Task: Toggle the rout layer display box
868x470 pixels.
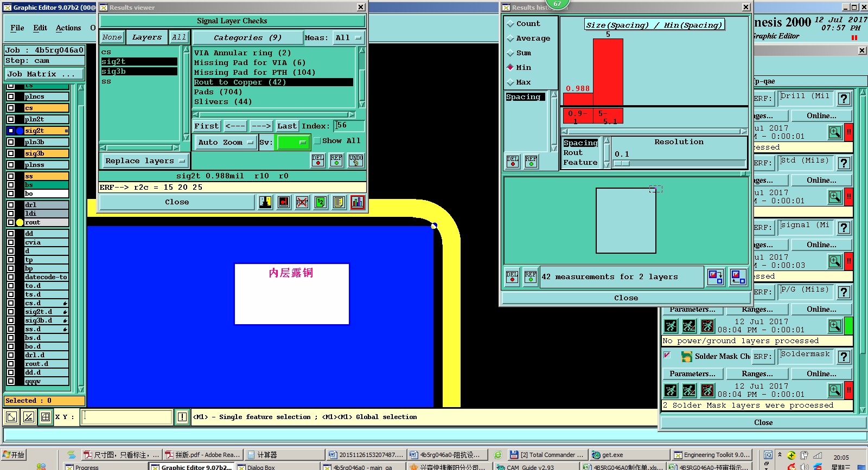Action: pos(11,222)
